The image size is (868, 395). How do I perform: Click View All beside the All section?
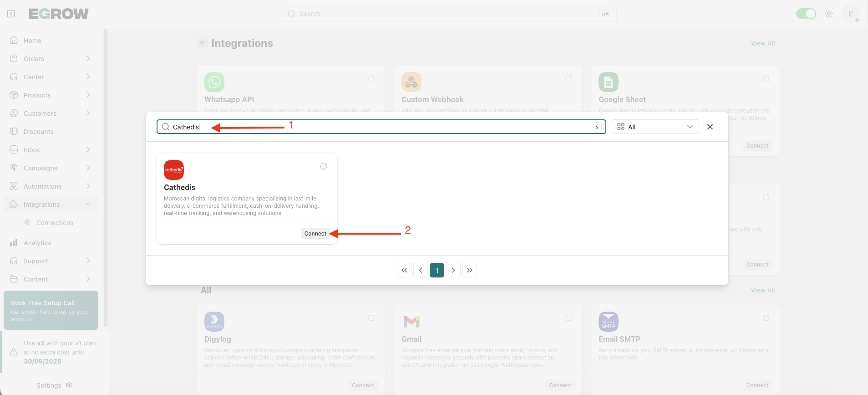pos(763,290)
